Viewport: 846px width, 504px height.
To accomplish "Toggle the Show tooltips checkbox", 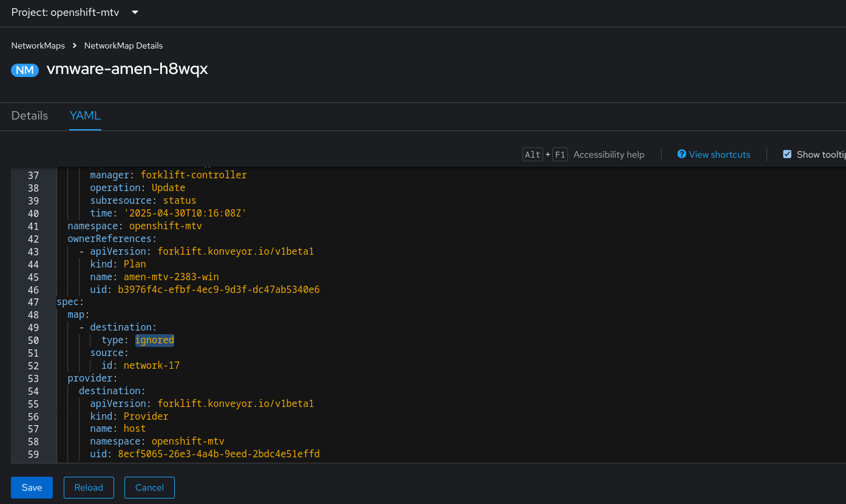I will pyautogui.click(x=787, y=155).
